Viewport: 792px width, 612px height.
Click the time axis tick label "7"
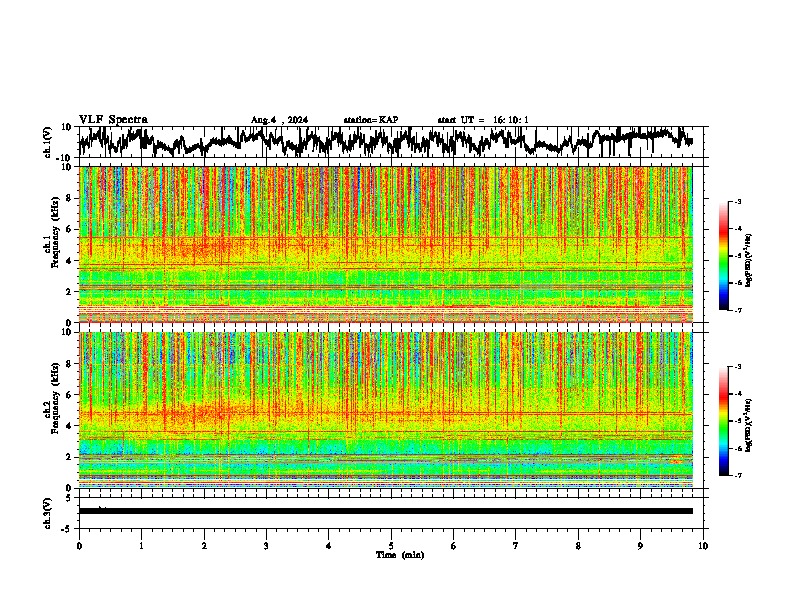click(x=516, y=546)
